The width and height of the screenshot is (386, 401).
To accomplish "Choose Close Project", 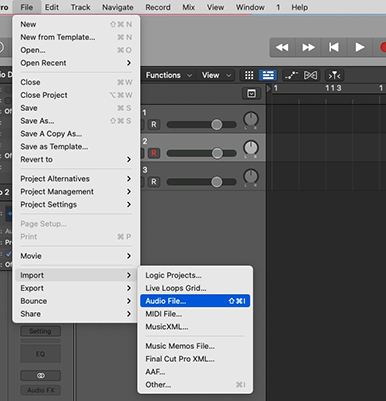I will 76,95.
